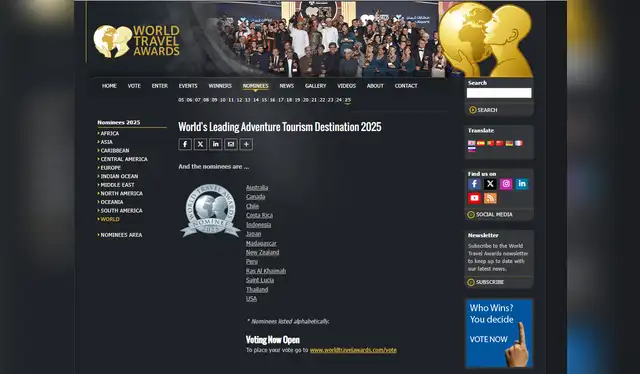Open ASIA in Nominees 2025 sidebar
The height and width of the screenshot is (374, 640).
[106, 142]
